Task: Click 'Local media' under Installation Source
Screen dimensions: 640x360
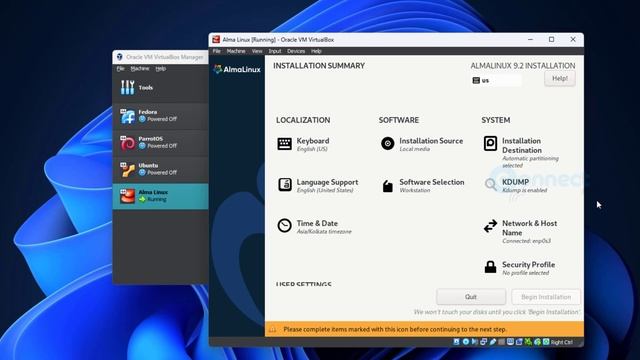Action: click(x=415, y=149)
